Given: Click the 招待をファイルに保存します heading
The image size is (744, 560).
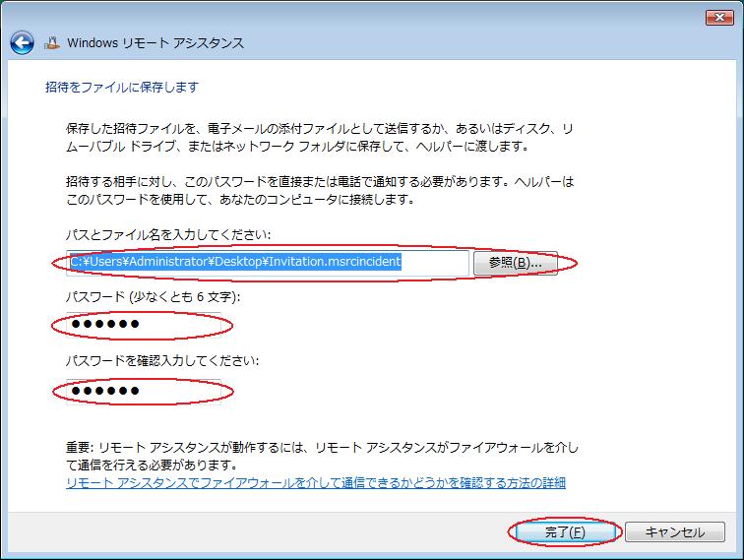Looking at the screenshot, I should click(x=122, y=88).
